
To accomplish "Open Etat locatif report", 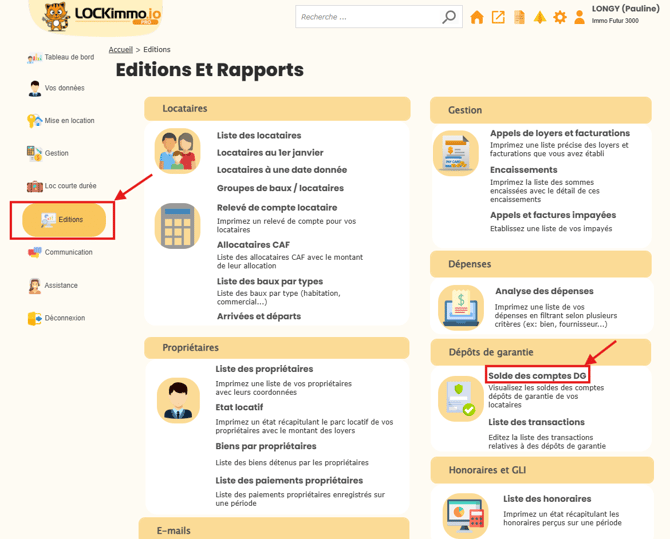I will (239, 407).
